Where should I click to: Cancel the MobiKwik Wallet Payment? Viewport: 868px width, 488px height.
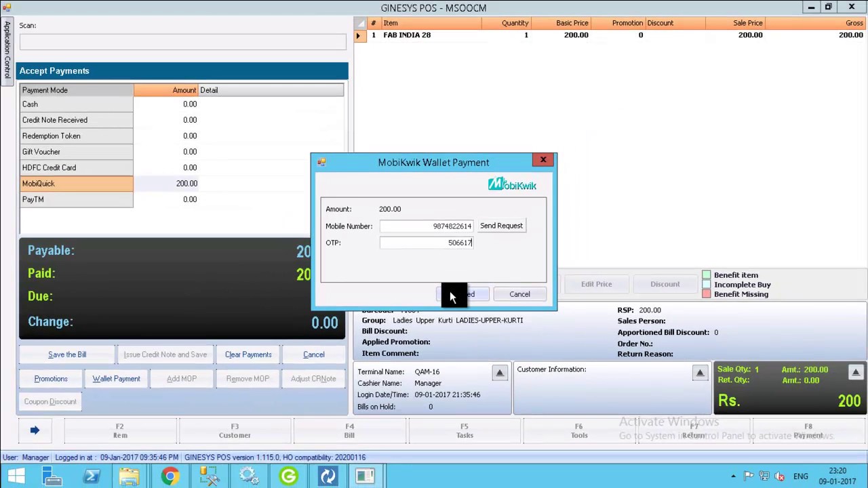(x=519, y=294)
